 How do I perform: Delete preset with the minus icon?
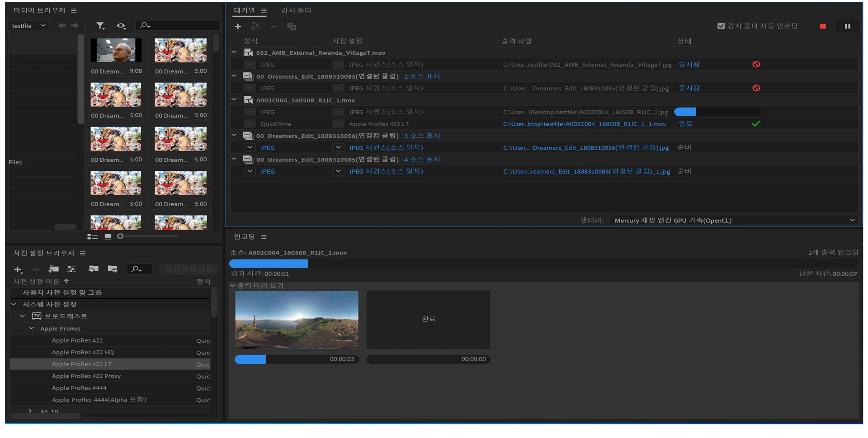pos(35,269)
